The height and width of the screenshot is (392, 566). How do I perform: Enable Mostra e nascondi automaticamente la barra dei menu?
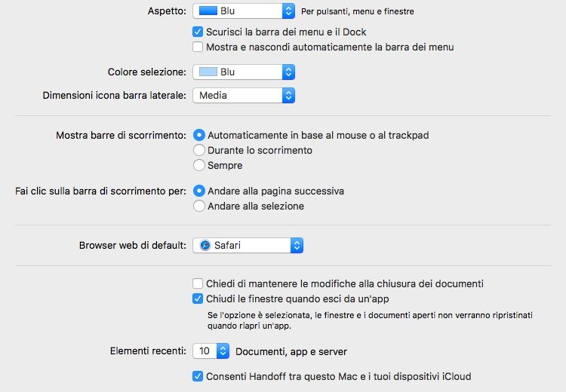pos(198,47)
